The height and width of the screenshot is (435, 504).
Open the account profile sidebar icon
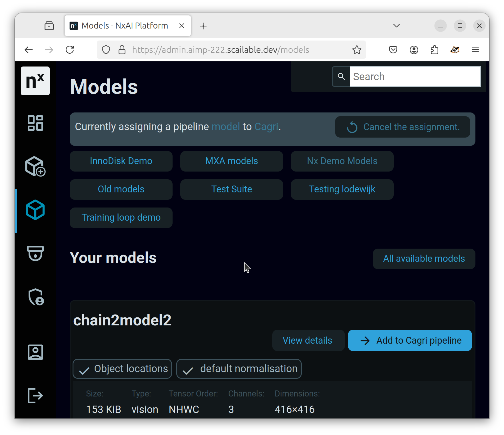35,352
